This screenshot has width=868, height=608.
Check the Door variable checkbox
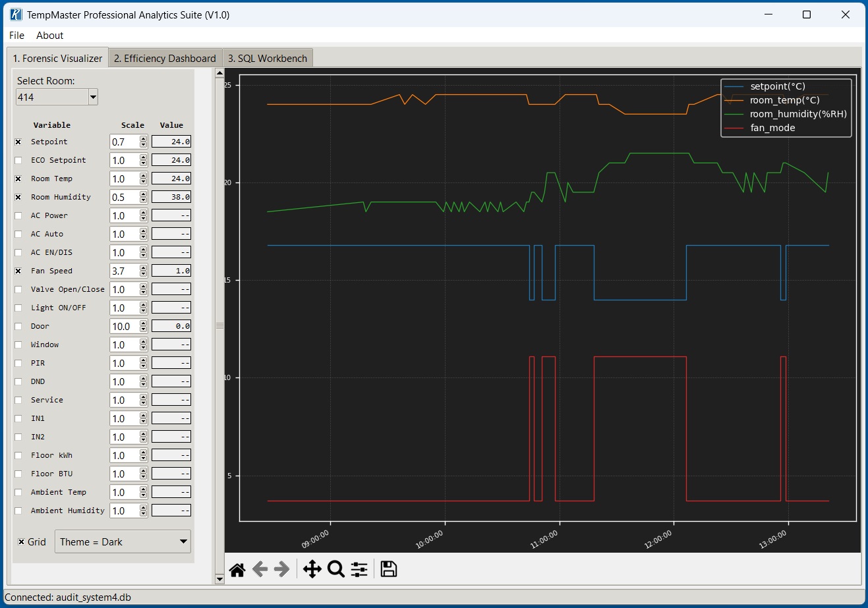[18, 326]
